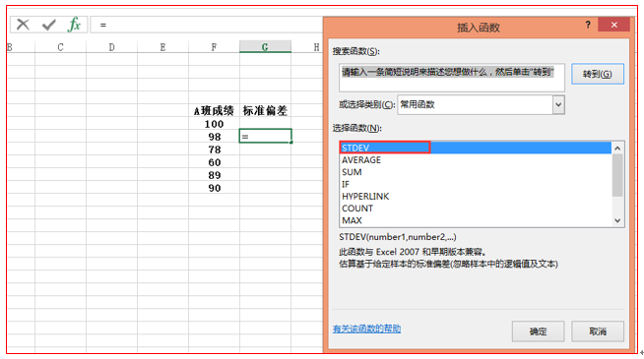Select MAX in the function list
This screenshot has height=359, width=644.
click(x=476, y=220)
